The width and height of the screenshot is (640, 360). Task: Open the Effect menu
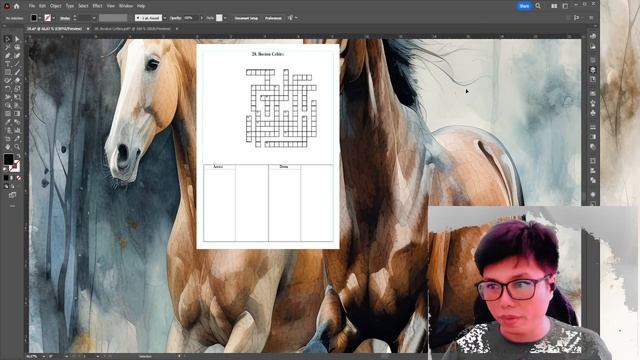click(x=97, y=6)
